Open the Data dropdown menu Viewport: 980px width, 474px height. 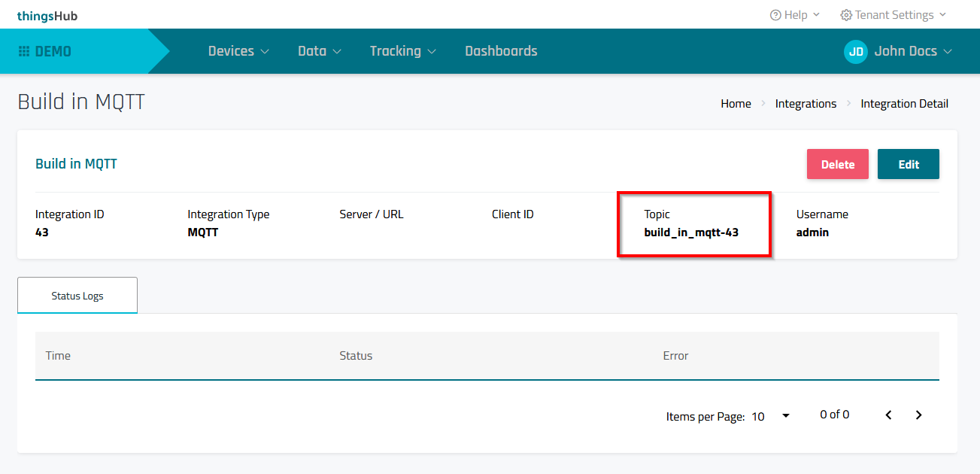[x=320, y=51]
